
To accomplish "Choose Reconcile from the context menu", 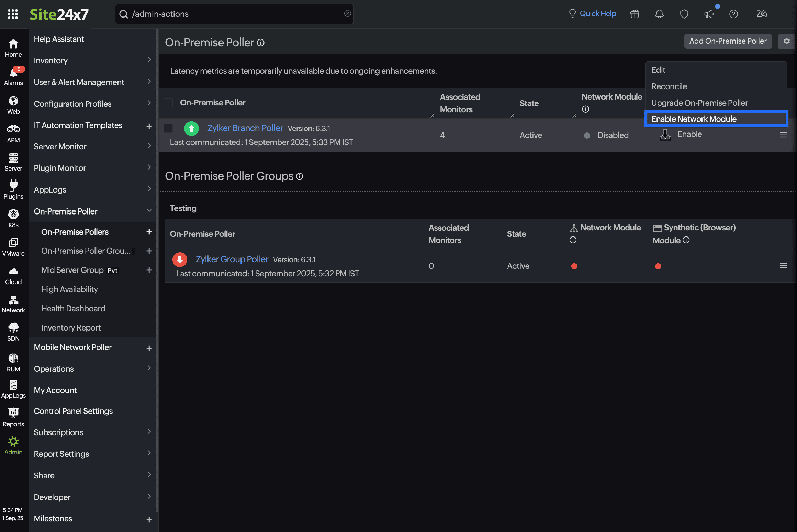I will coord(669,86).
